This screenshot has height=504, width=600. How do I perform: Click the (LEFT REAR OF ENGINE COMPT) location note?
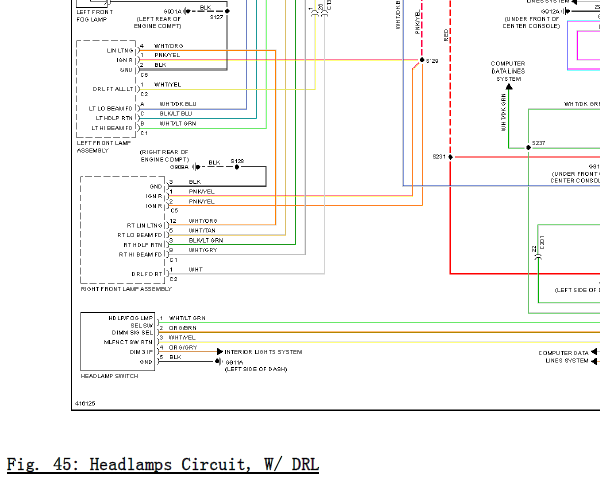158,23
